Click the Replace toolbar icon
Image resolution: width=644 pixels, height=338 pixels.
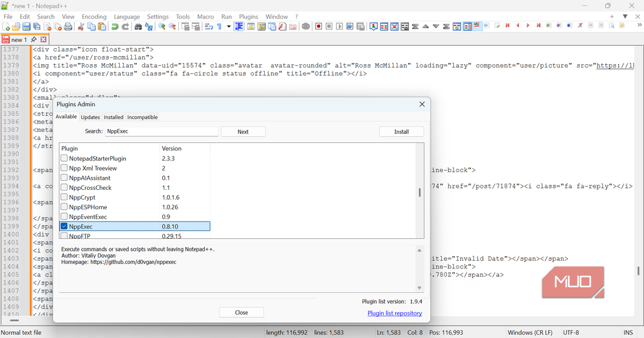point(149,26)
